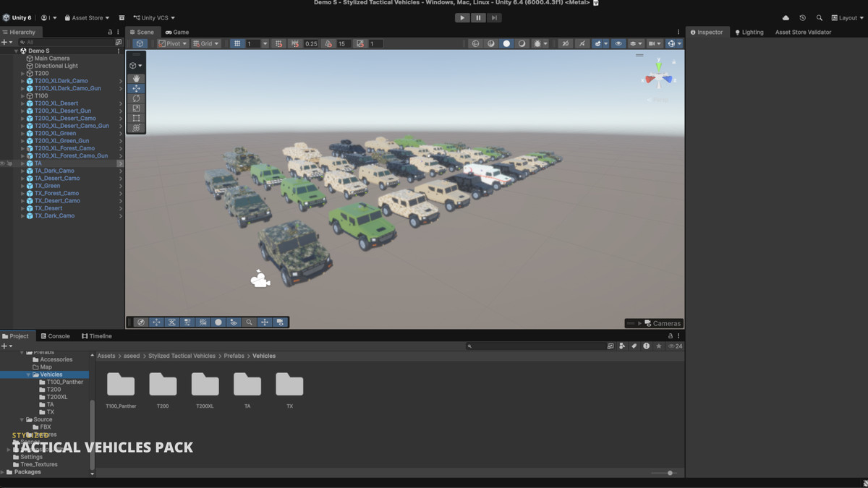Open the Asset Store dropdown
The image size is (868, 488).
coord(87,17)
